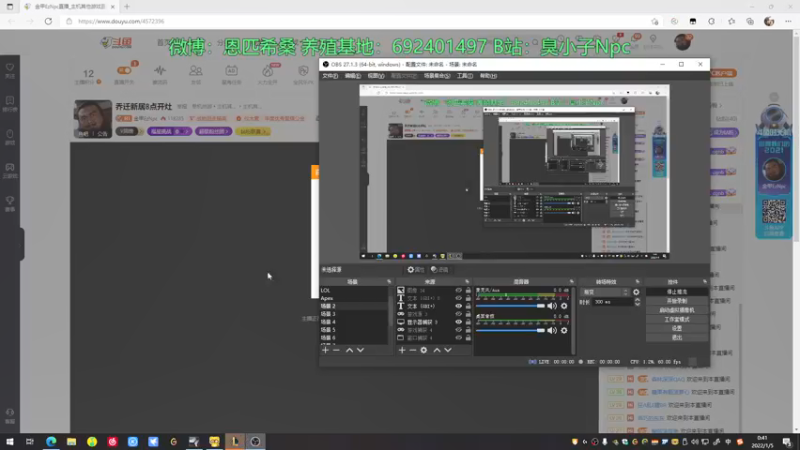Switch to OBS Studio taskbar icon
800x450 pixels.
tap(255, 441)
